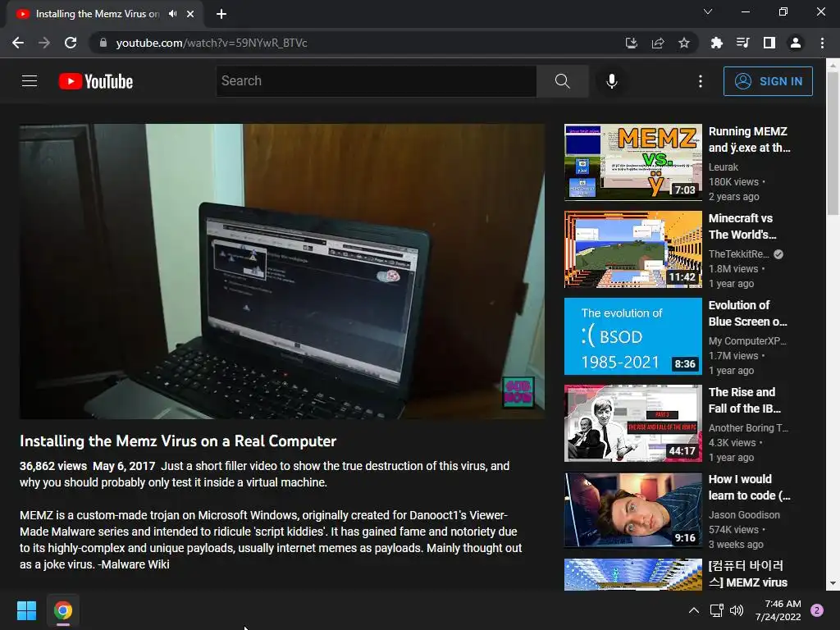This screenshot has width=840, height=630.
Task: Search with your voice microphone
Action: (612, 81)
